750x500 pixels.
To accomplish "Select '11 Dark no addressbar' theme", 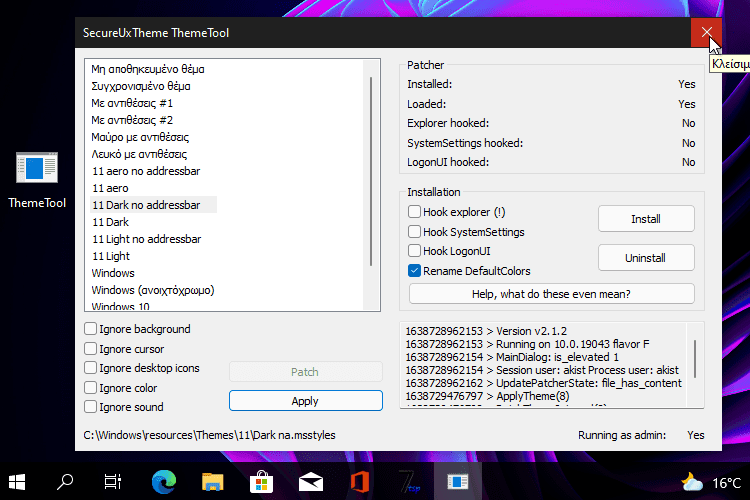I will pyautogui.click(x=154, y=205).
